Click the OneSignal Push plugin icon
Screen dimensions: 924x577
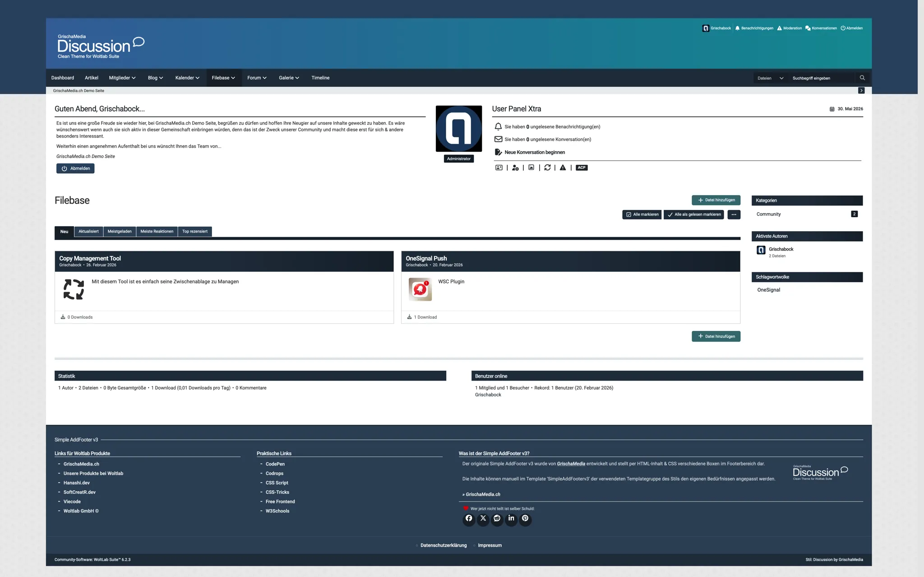point(420,289)
